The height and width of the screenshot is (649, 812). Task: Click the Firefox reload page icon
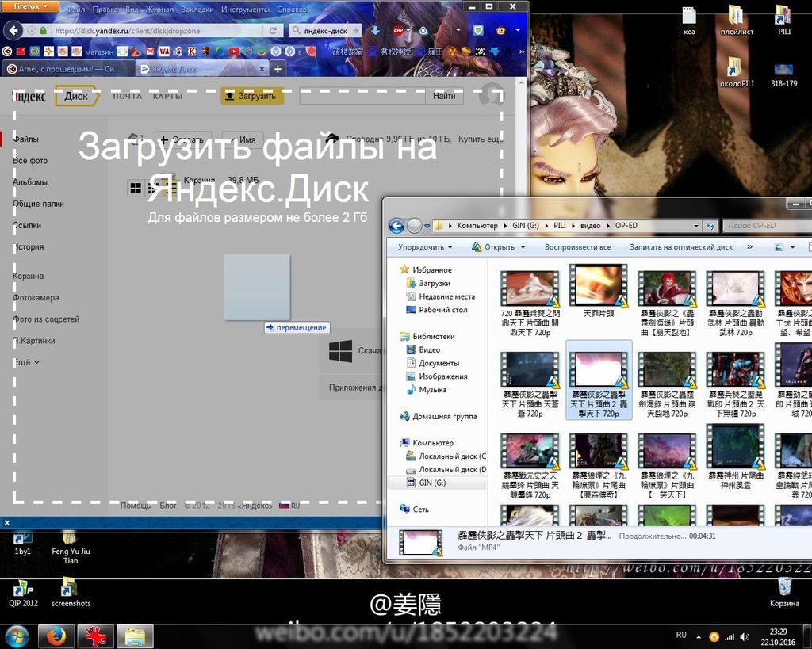pos(273,31)
